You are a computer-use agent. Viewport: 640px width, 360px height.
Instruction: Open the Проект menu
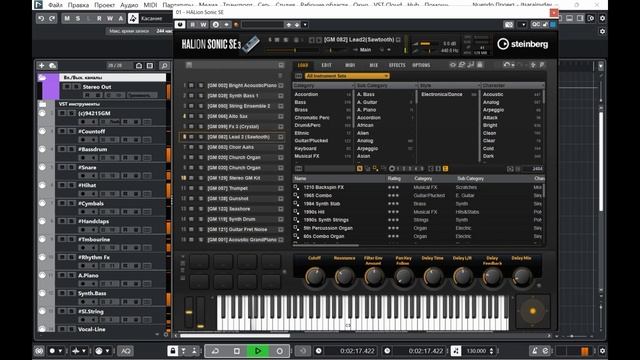coord(104,5)
